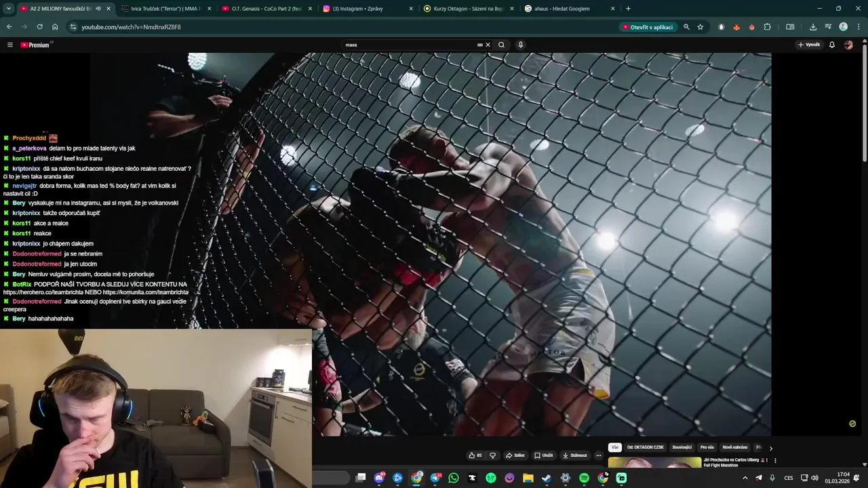Dislike the video with thumbs down
This screenshot has width=868, height=488.
493,455
